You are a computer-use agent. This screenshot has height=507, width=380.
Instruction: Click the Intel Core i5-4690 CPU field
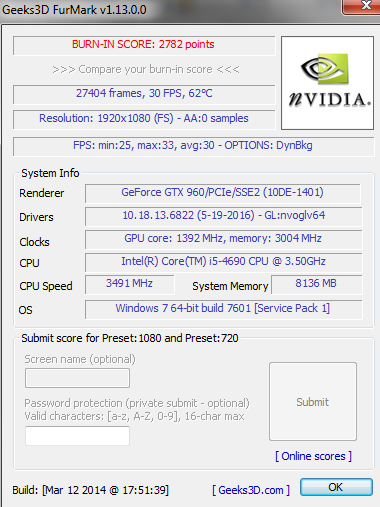coord(223,262)
